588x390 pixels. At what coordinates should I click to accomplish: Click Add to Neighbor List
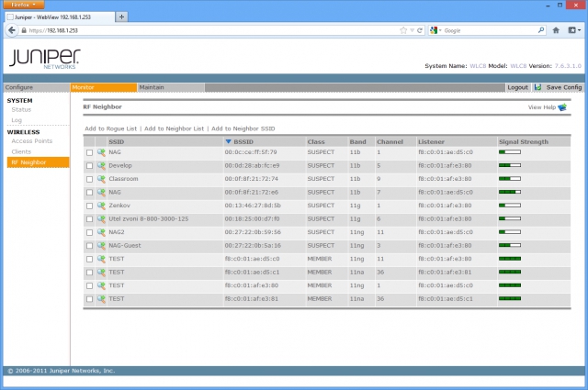click(174, 128)
